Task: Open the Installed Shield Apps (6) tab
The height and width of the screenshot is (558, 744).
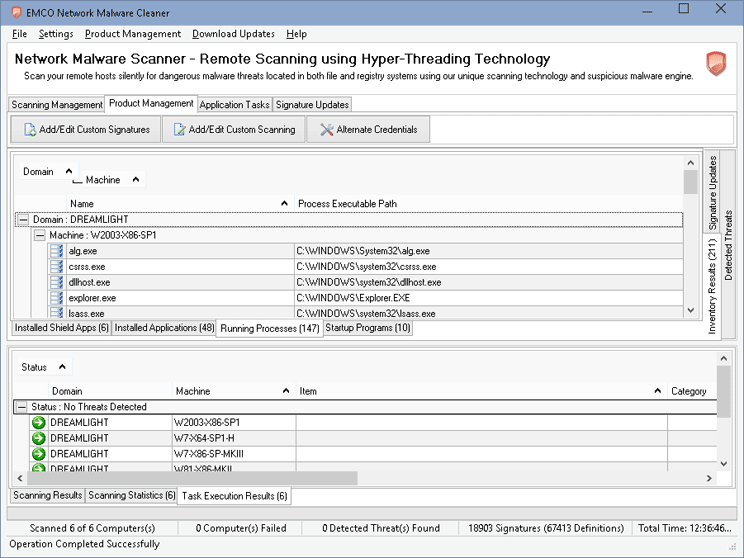Action: point(62,327)
